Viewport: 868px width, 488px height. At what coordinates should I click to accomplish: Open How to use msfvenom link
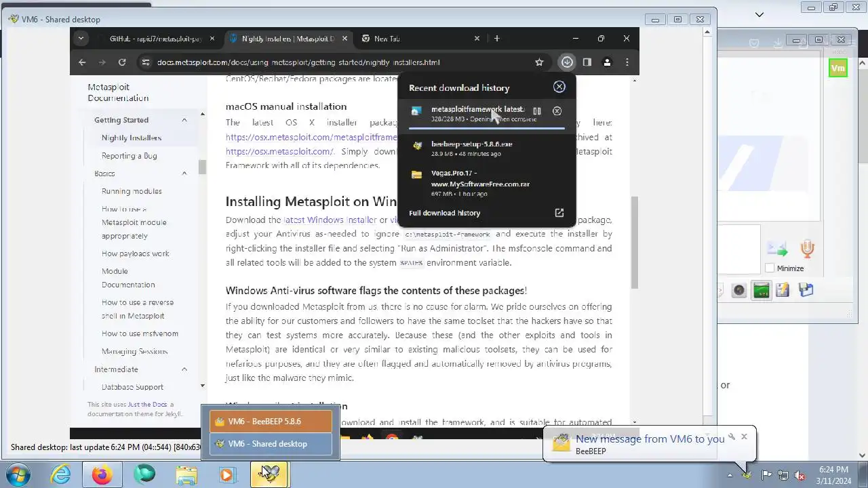click(140, 333)
